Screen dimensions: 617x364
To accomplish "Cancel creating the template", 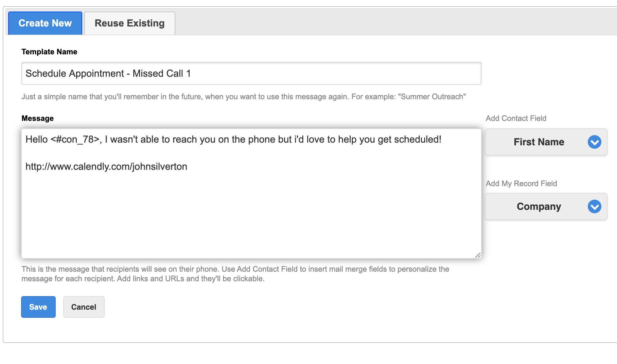I will pos(84,307).
